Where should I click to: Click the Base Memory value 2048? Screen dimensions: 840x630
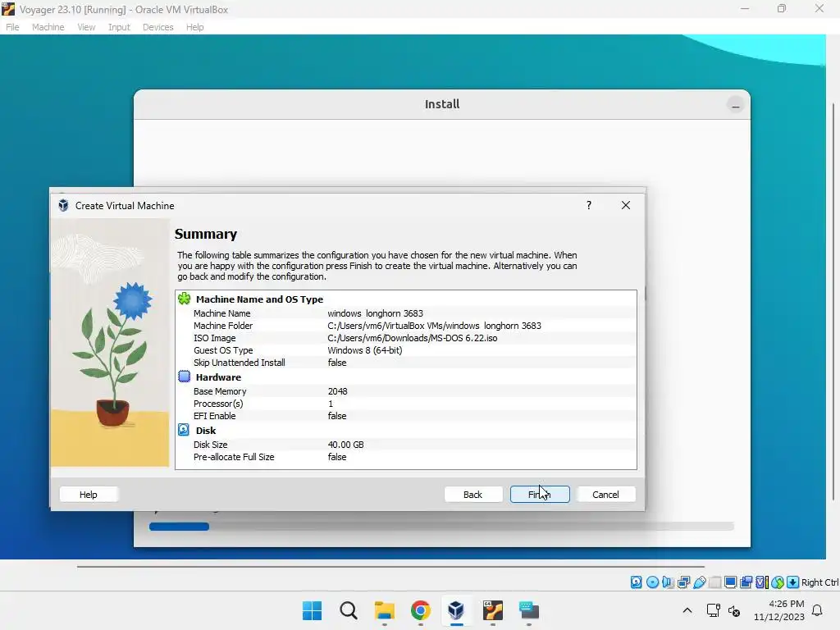coord(337,391)
